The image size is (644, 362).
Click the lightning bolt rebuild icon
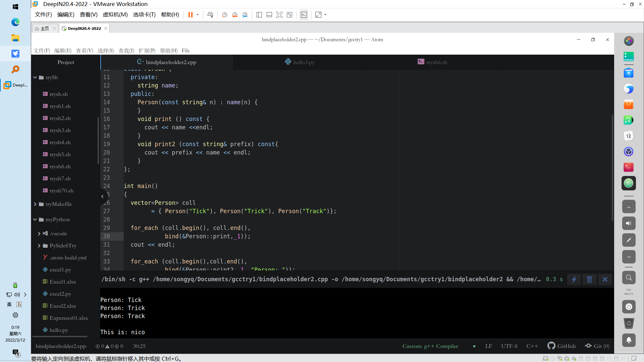[x=574, y=279]
